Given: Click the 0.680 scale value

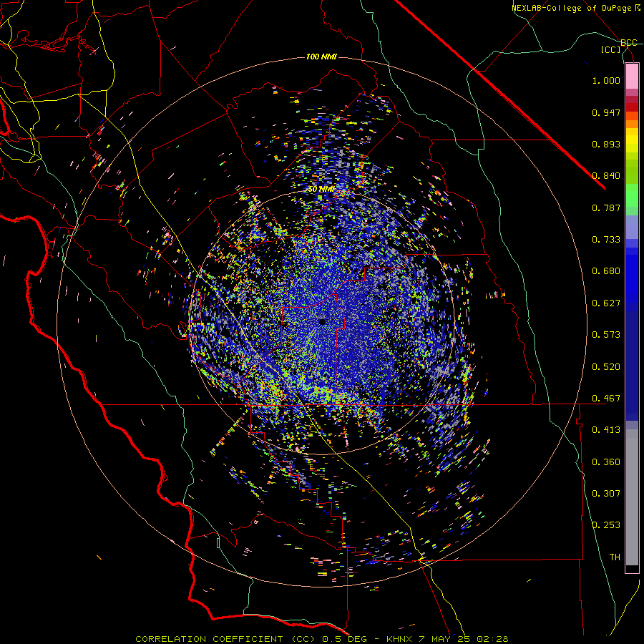Looking at the screenshot, I should click(x=606, y=271).
